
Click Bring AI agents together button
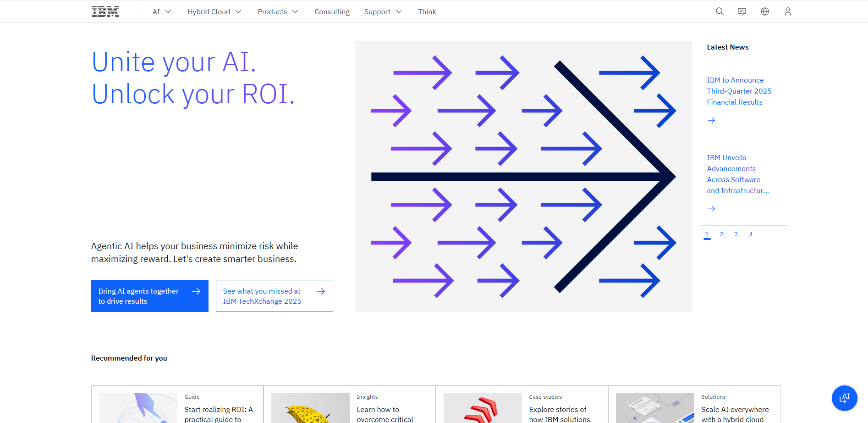point(149,296)
